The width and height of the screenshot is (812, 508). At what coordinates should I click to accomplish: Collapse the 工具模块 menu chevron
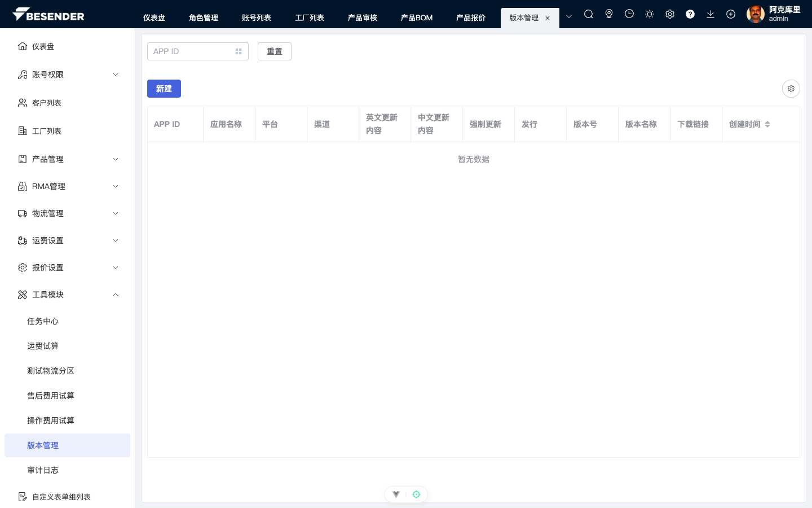point(116,295)
